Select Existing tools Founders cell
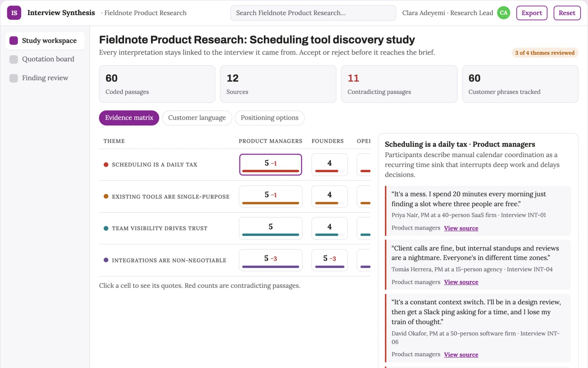 click(329, 197)
